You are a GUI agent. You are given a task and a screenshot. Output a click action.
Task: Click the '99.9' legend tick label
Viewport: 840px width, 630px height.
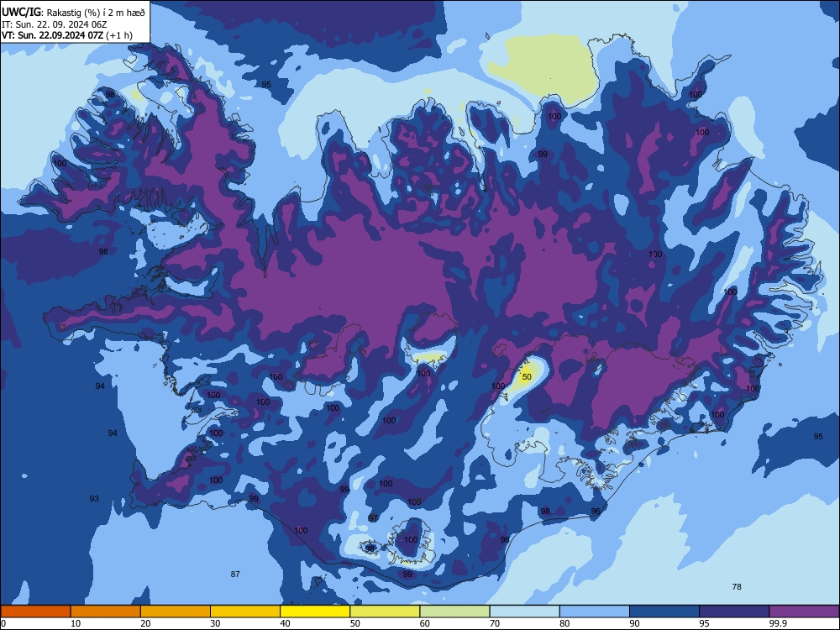pyautogui.click(x=778, y=623)
